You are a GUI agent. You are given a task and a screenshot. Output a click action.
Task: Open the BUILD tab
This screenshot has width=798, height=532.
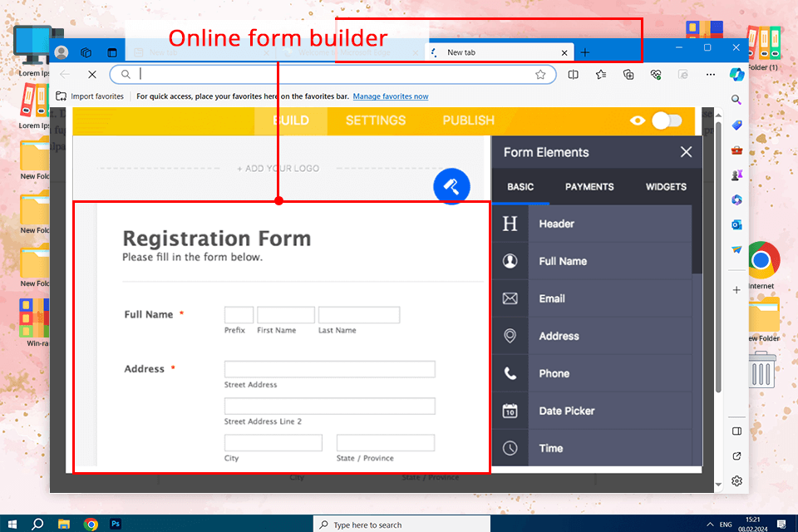291,121
